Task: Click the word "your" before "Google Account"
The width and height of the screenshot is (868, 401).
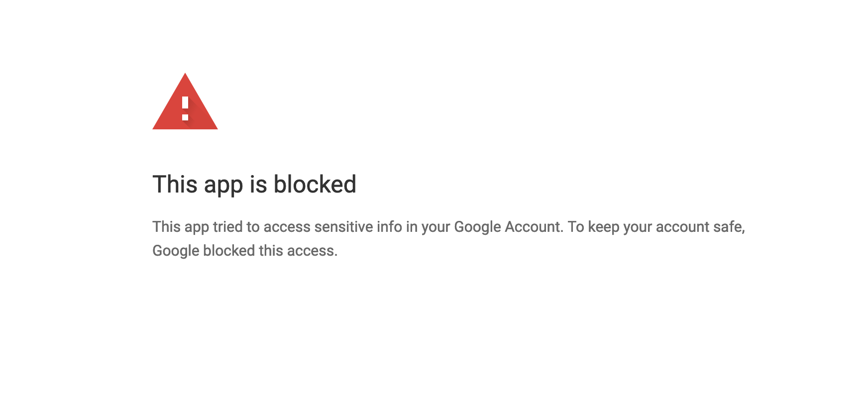Action: [435, 227]
